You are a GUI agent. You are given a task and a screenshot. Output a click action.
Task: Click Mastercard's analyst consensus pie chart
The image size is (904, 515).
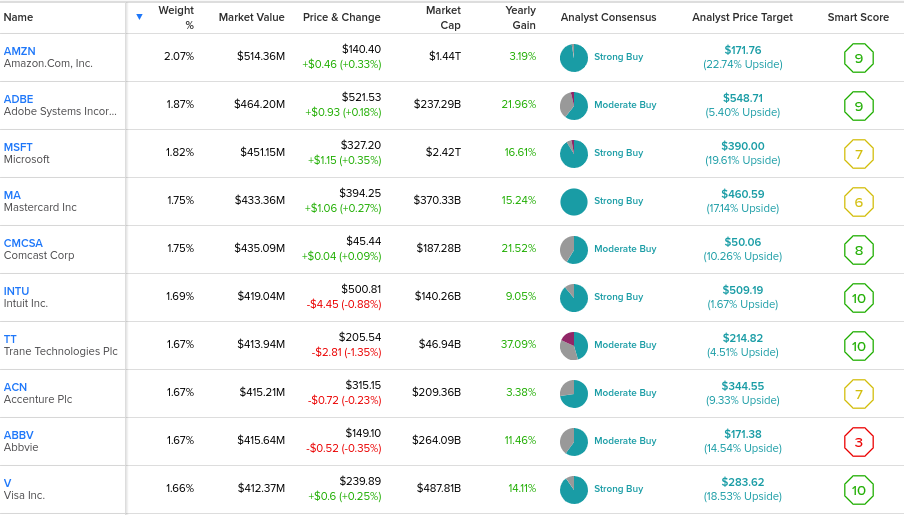[574, 202]
